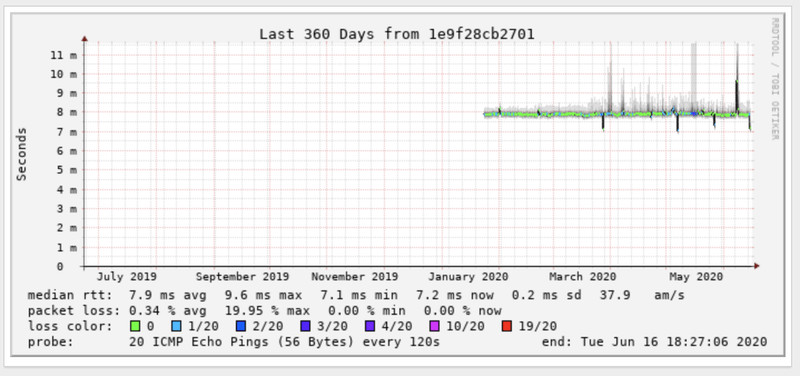The width and height of the screenshot is (800, 376).
Task: Click the 'May 2020' x-axis label
Action: 696,277
